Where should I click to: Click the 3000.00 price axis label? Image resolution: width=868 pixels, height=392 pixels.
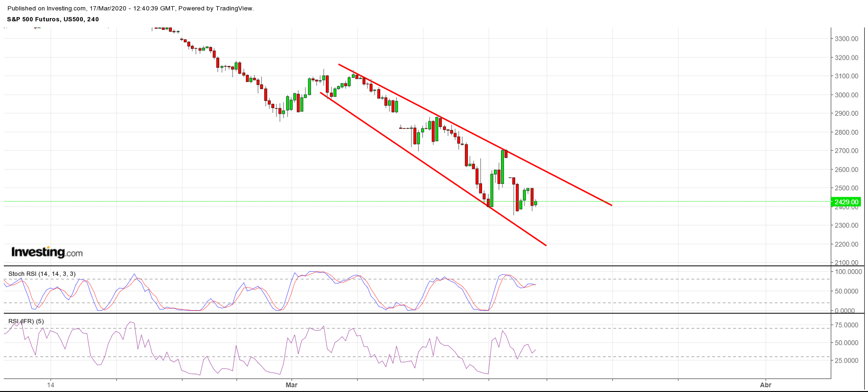(846, 95)
